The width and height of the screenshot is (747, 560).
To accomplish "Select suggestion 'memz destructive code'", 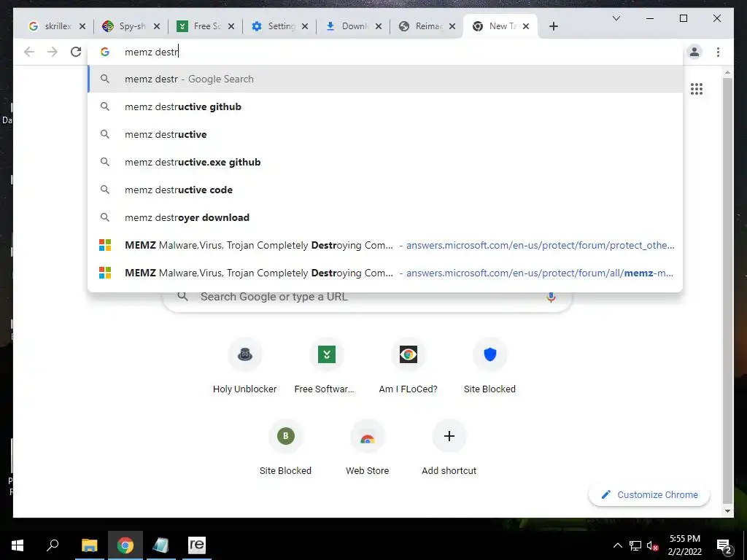I will [x=385, y=190].
